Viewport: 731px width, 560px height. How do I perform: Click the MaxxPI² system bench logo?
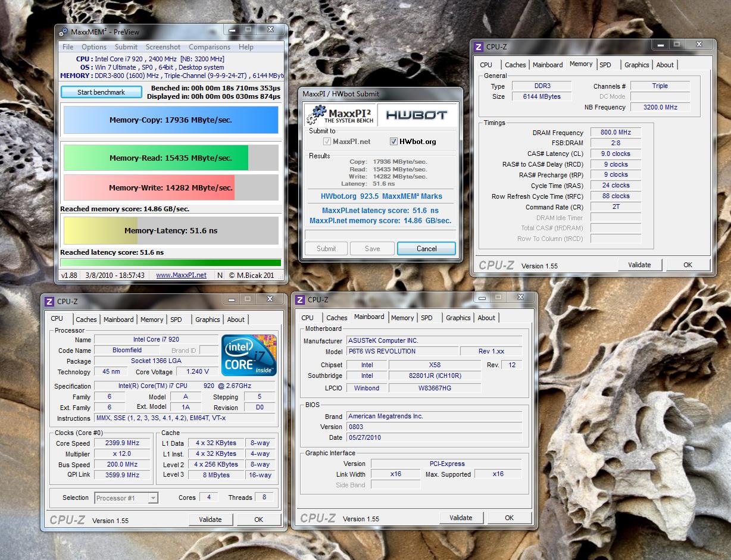[x=340, y=115]
